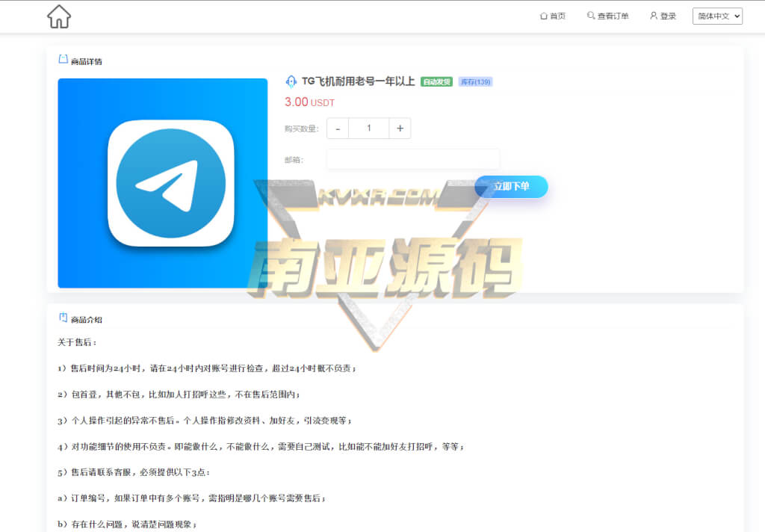Select the 关于售后 heading text
The width and height of the screenshot is (765, 532).
pyautogui.click(x=77, y=342)
